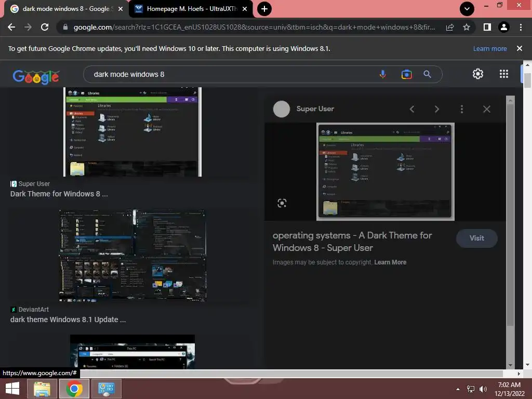Open the Windows Start button

(x=12, y=389)
